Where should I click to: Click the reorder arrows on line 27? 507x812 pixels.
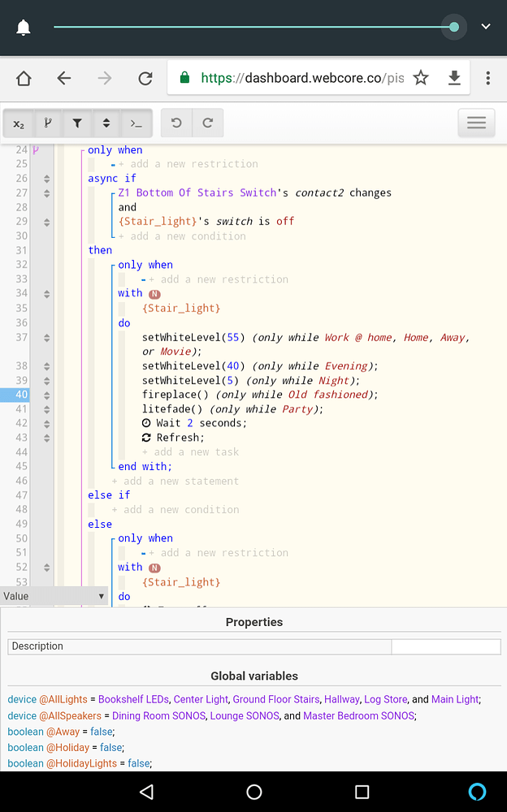(46, 193)
